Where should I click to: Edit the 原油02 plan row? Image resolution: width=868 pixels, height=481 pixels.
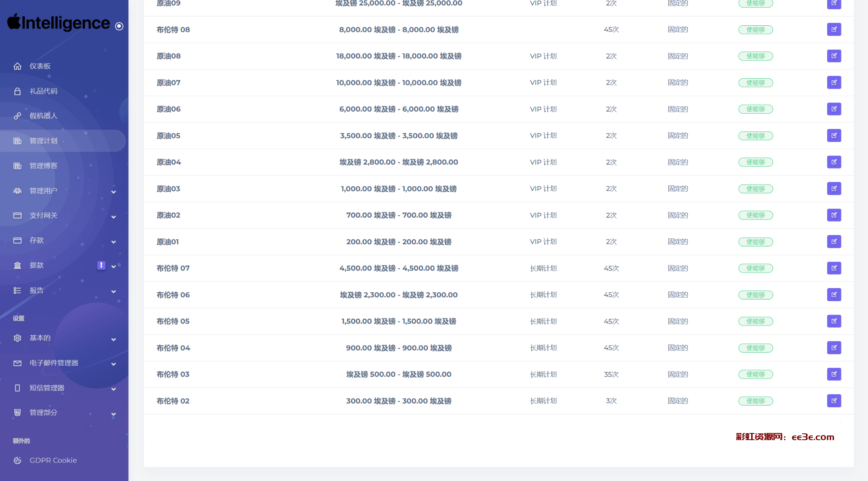(834, 215)
